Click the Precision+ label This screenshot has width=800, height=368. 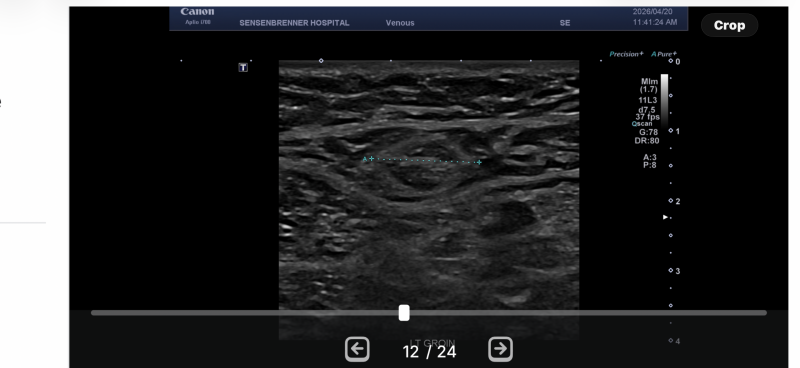tap(626, 54)
